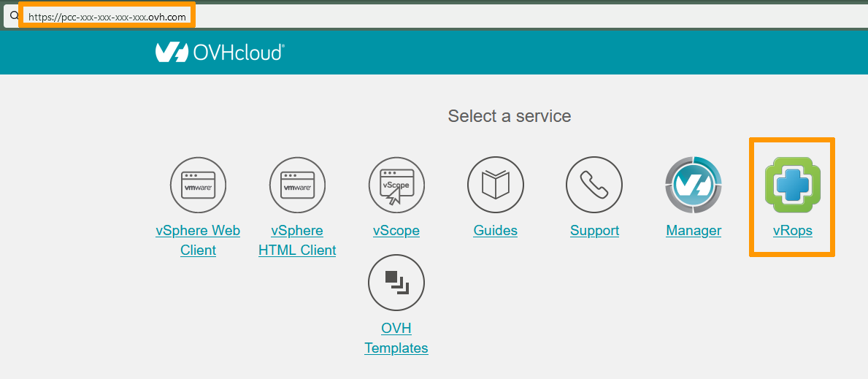The image size is (868, 379).
Task: Go to the 'Manager' text link
Action: 693,231
